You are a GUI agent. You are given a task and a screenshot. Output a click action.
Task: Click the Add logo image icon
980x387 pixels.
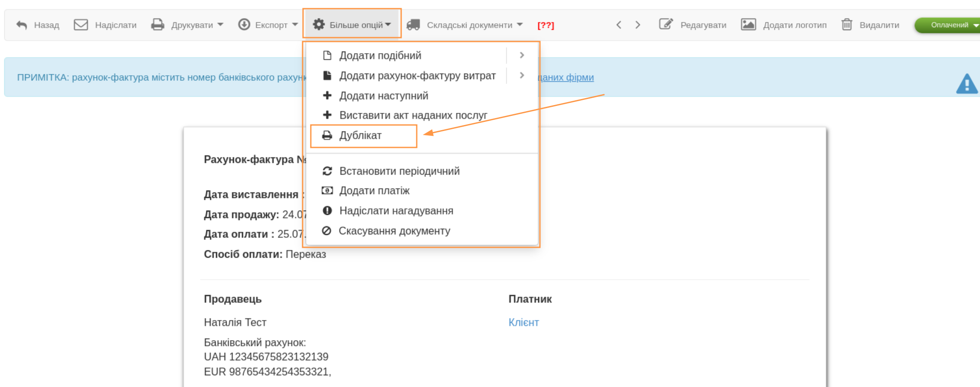point(748,24)
